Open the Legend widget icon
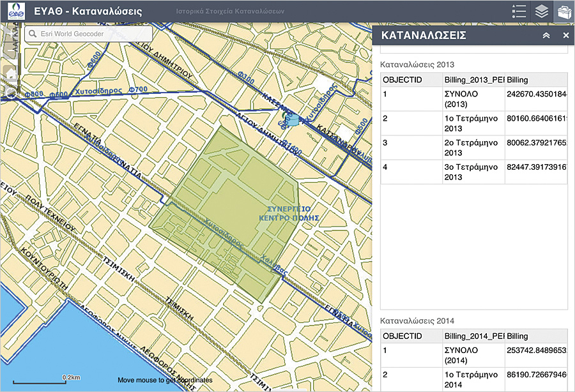 click(x=519, y=12)
